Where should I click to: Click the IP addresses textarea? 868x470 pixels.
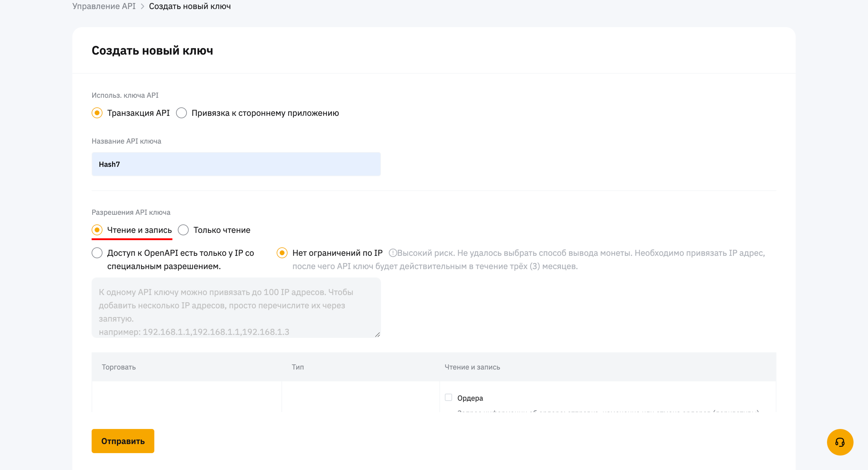pyautogui.click(x=236, y=308)
